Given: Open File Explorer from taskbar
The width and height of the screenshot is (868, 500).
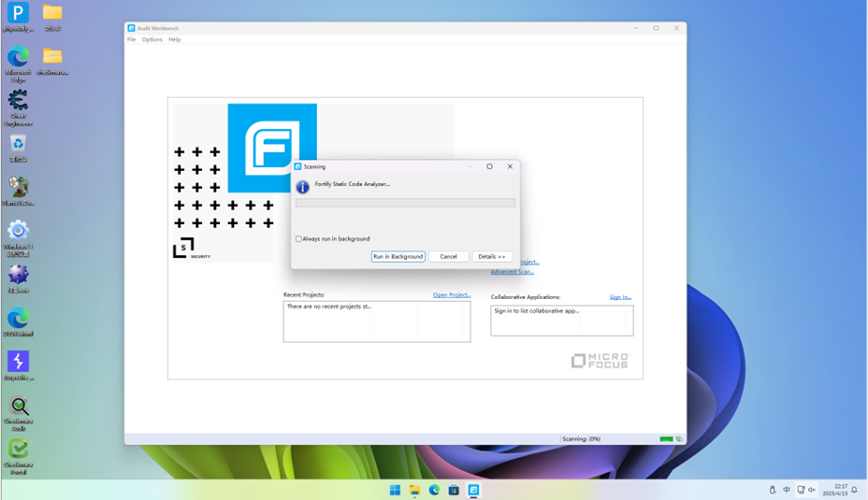Looking at the screenshot, I should (x=414, y=490).
